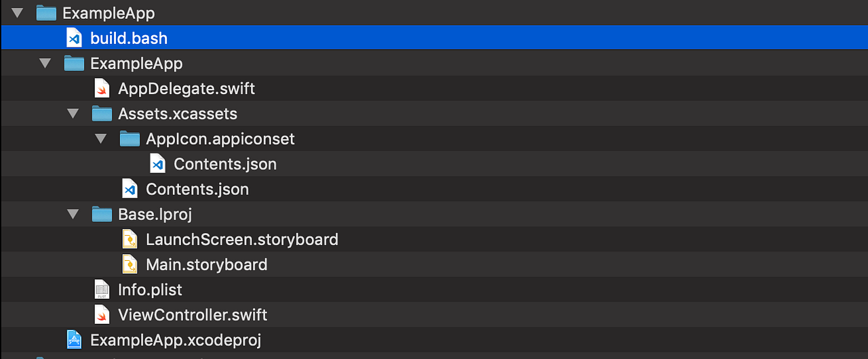Collapse the Base.lproj folder

tap(73, 214)
